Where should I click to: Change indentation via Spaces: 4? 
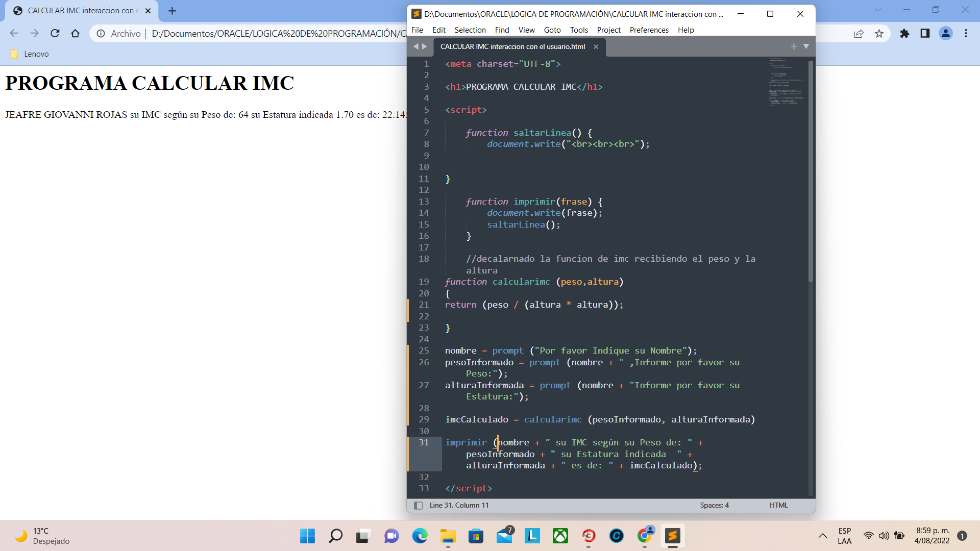(x=714, y=505)
